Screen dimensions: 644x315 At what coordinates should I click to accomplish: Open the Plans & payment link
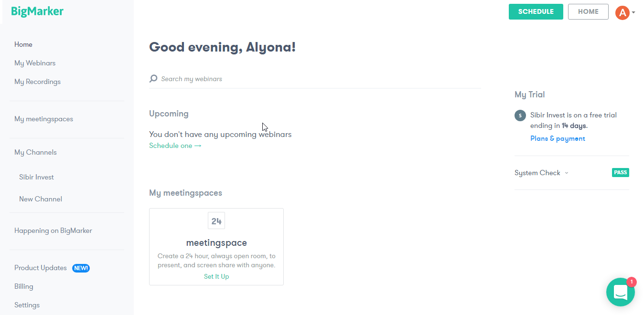tap(558, 138)
